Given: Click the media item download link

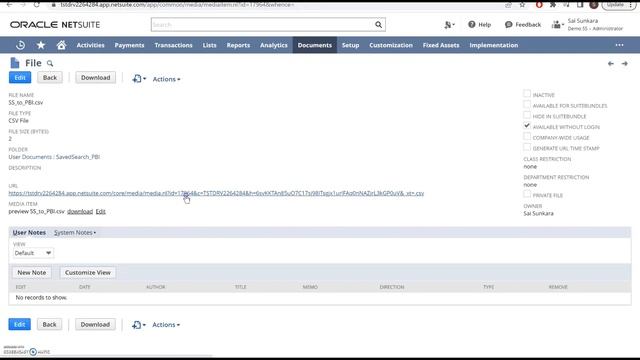Looking at the screenshot, I should coord(80,211).
